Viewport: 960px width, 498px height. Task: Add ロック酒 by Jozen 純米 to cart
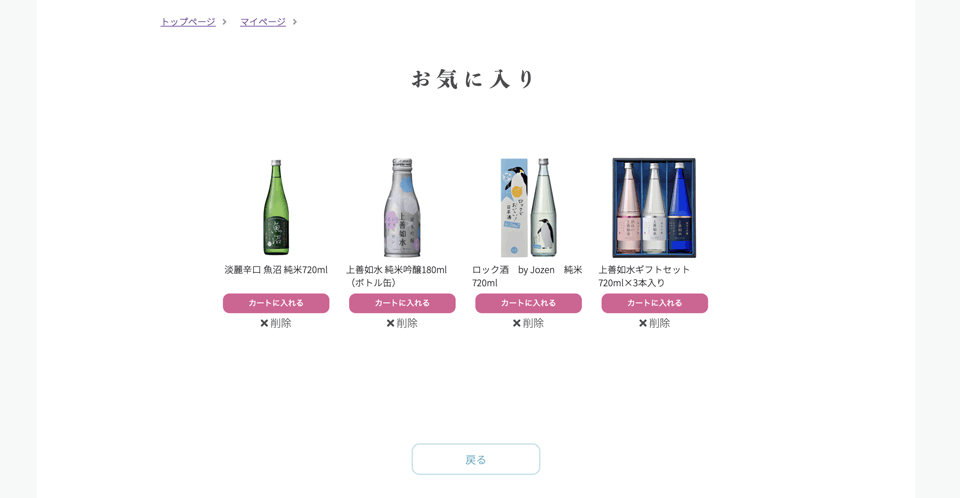pyautogui.click(x=528, y=303)
